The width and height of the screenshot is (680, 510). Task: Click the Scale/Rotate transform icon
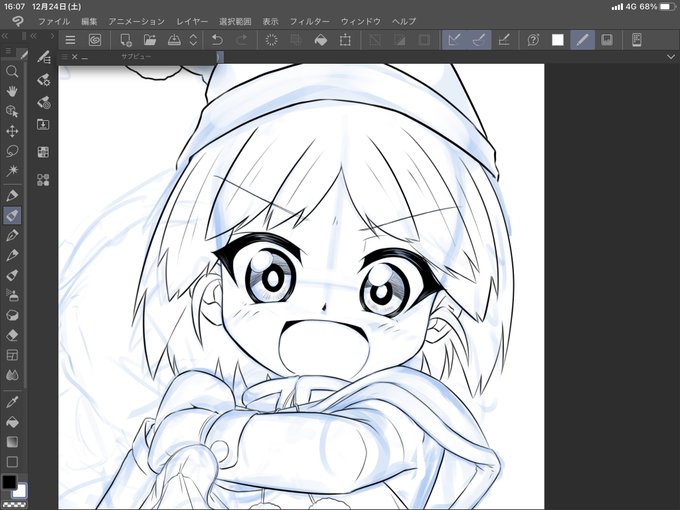[x=345, y=40]
